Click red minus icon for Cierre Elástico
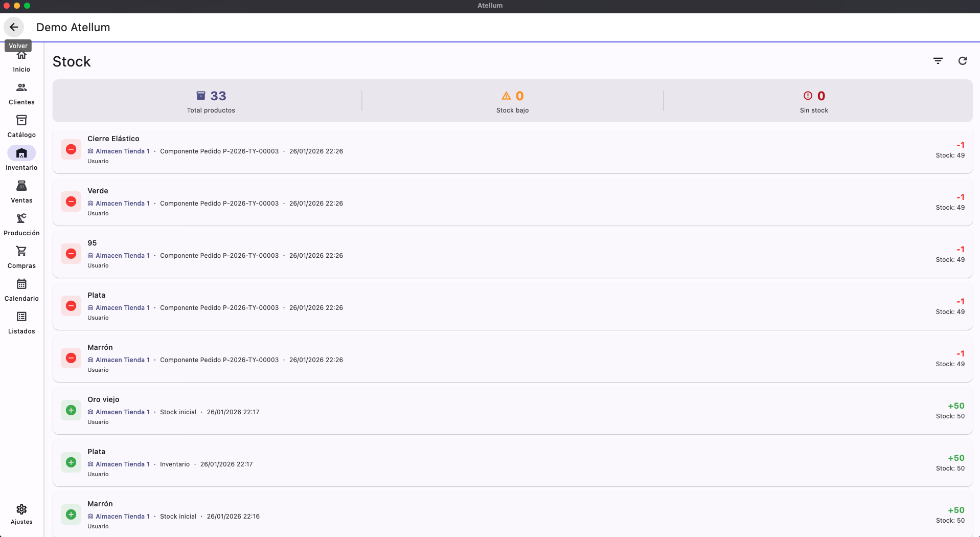Screen dimensions: 980x537 [x=71, y=149]
